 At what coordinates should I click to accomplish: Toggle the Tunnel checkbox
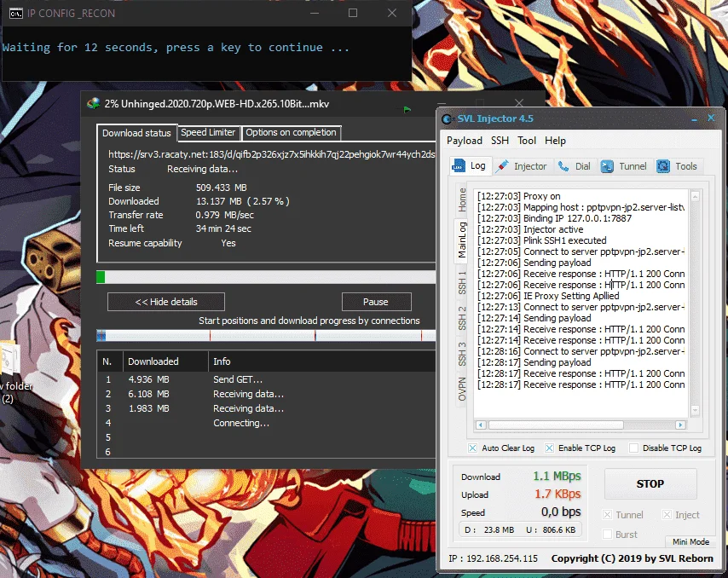pyautogui.click(x=607, y=514)
